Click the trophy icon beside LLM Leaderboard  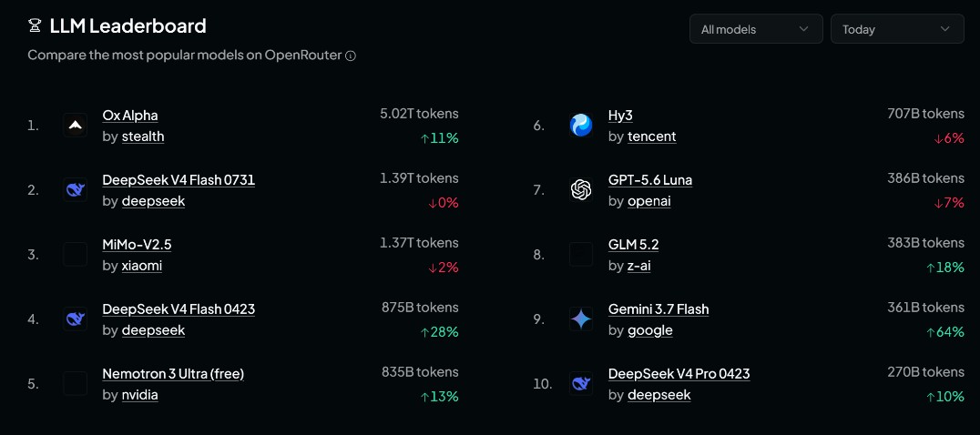(35, 25)
